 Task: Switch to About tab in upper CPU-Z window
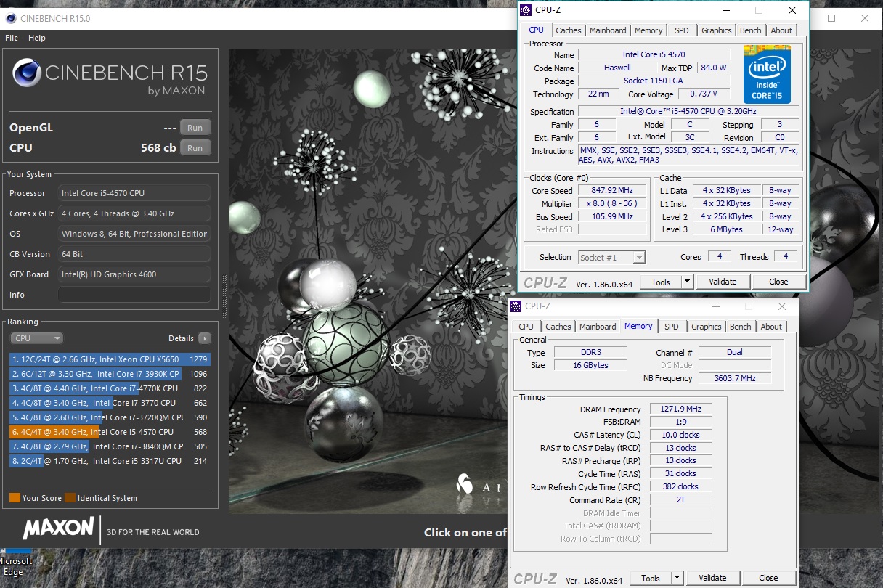point(781,30)
